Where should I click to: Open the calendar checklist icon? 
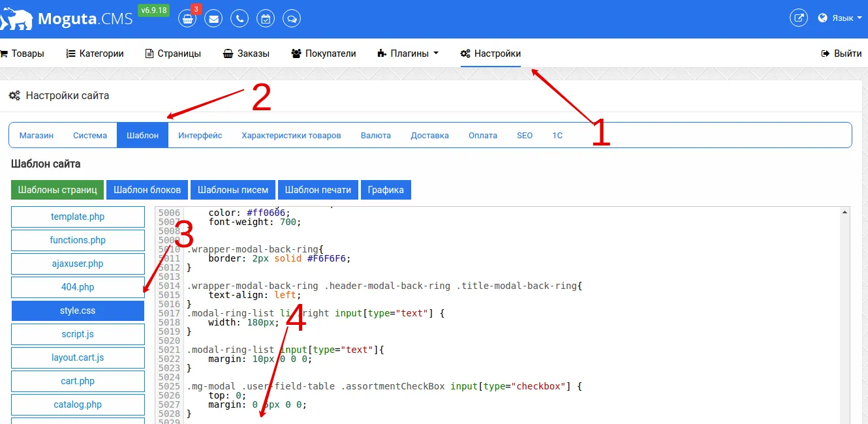[x=266, y=19]
